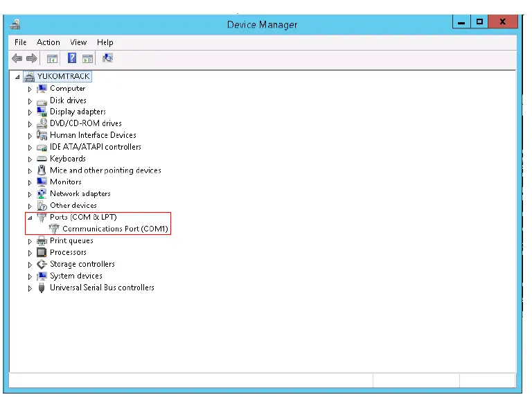Go back with the Back arrow
The image size is (532, 397).
[17, 58]
